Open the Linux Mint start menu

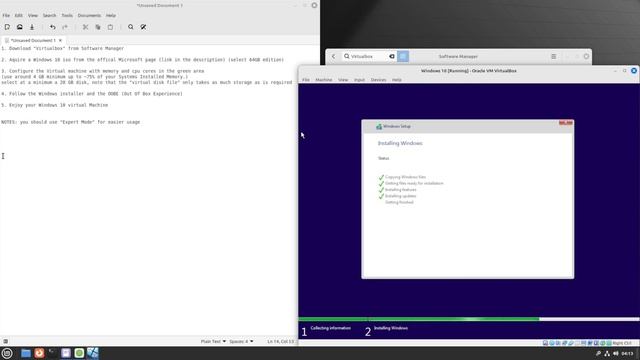tap(7, 353)
